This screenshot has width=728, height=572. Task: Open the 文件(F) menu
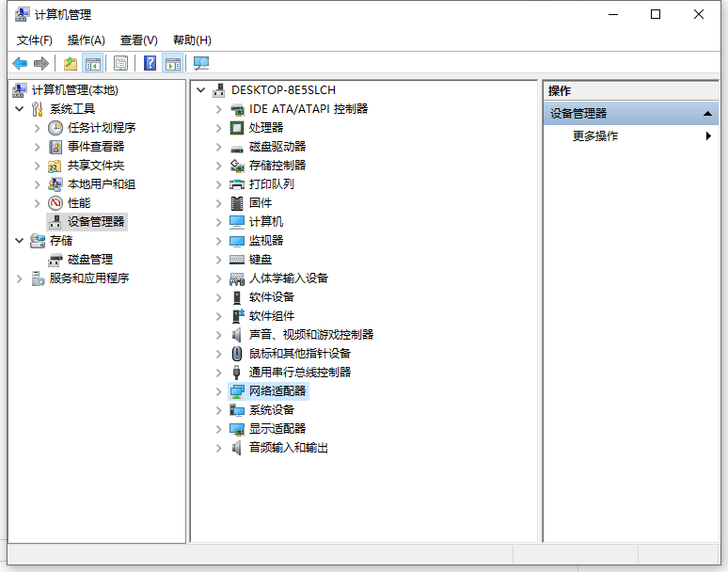(34, 40)
